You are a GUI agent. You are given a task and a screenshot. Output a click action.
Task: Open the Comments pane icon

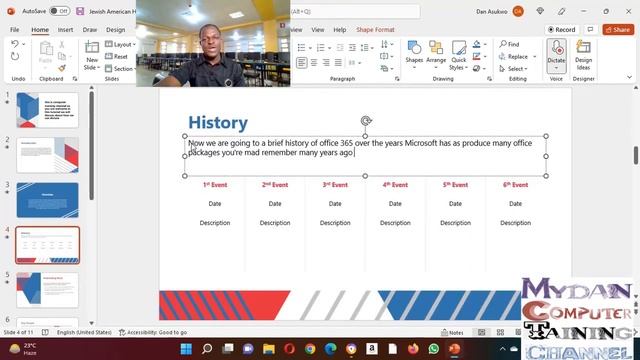coord(590,29)
